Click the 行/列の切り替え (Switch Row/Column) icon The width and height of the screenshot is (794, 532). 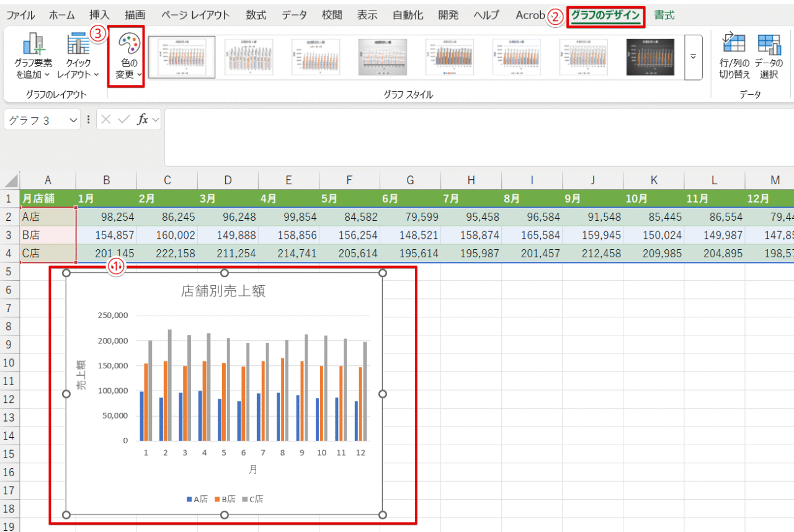[734, 45]
